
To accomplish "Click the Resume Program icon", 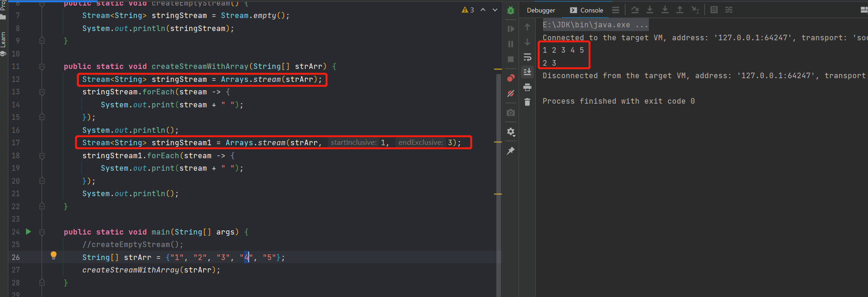I will pyautogui.click(x=511, y=29).
